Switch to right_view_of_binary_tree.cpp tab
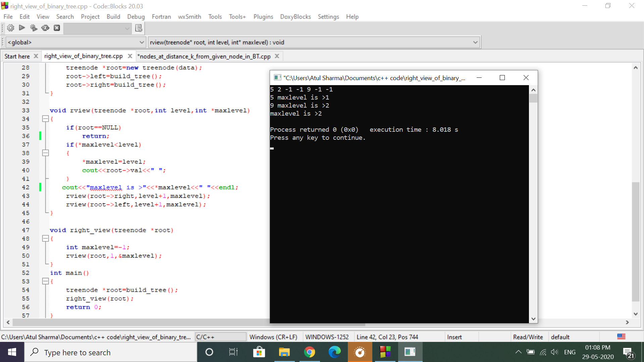Screen dimensions: 644x362 [84, 56]
